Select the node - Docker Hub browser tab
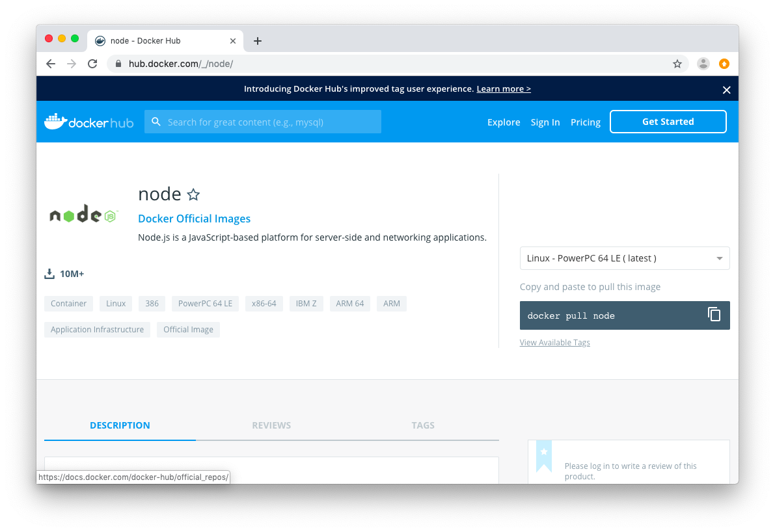 pyautogui.click(x=165, y=41)
